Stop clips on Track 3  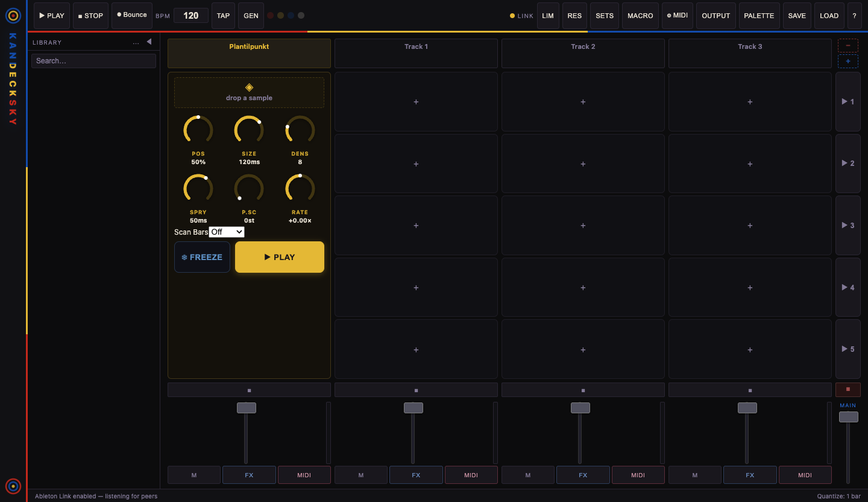pyautogui.click(x=750, y=390)
